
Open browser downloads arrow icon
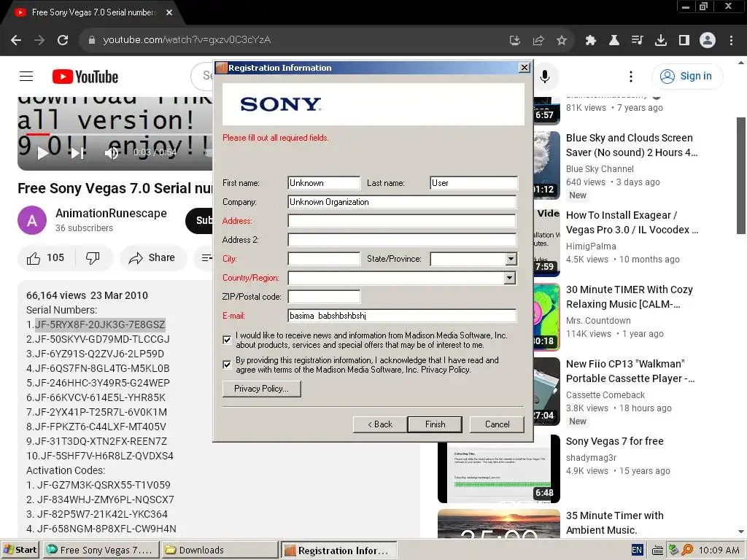[x=661, y=41]
